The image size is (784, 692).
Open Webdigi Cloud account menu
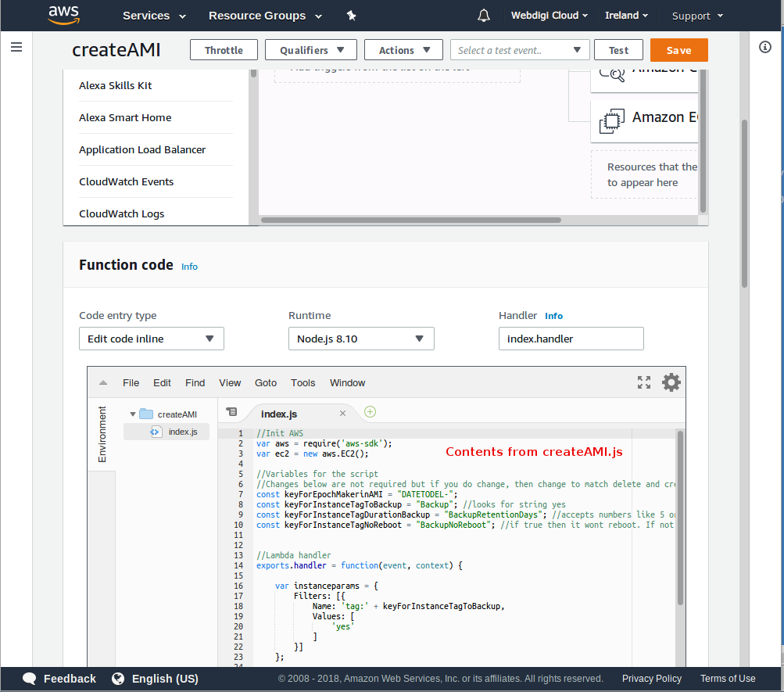click(x=549, y=16)
